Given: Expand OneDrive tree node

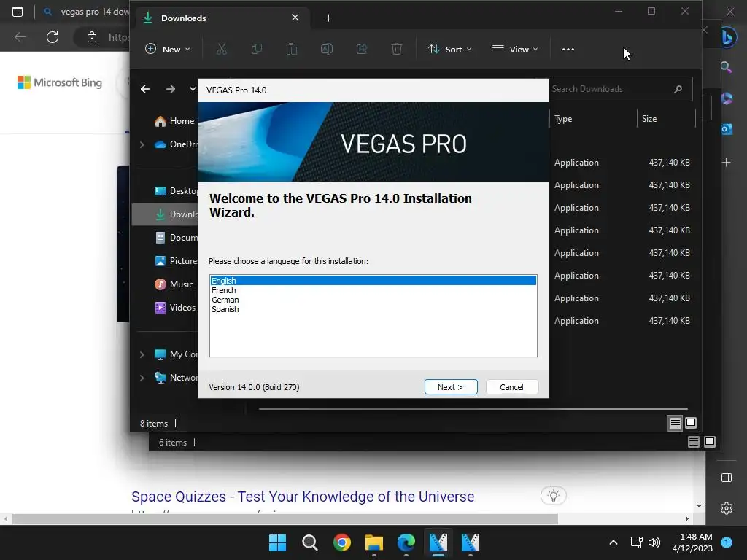Looking at the screenshot, I should (x=142, y=144).
